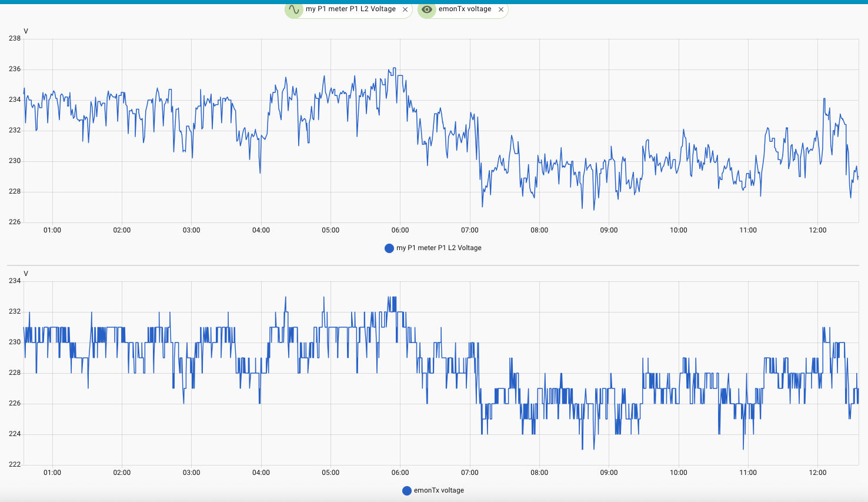Click the 06:00 time label under upper chart
Image resolution: width=868 pixels, height=502 pixels.
pyautogui.click(x=400, y=230)
